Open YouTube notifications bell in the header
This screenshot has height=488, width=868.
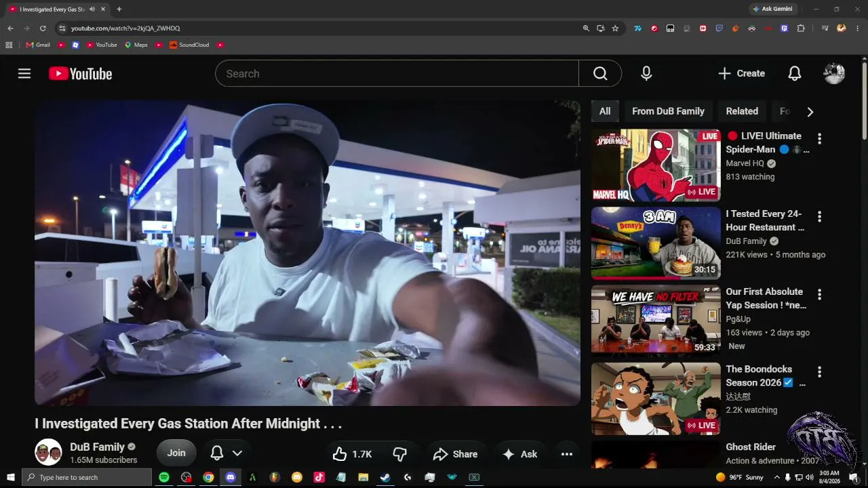[795, 73]
